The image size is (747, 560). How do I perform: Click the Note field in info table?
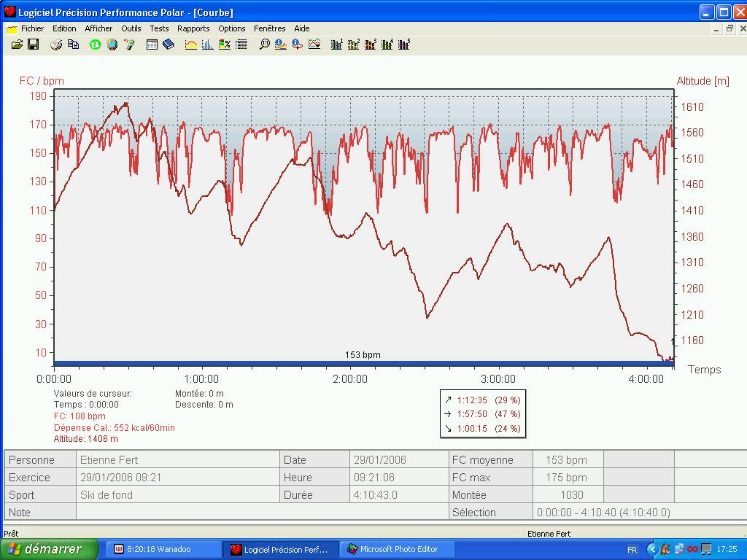click(x=261, y=513)
